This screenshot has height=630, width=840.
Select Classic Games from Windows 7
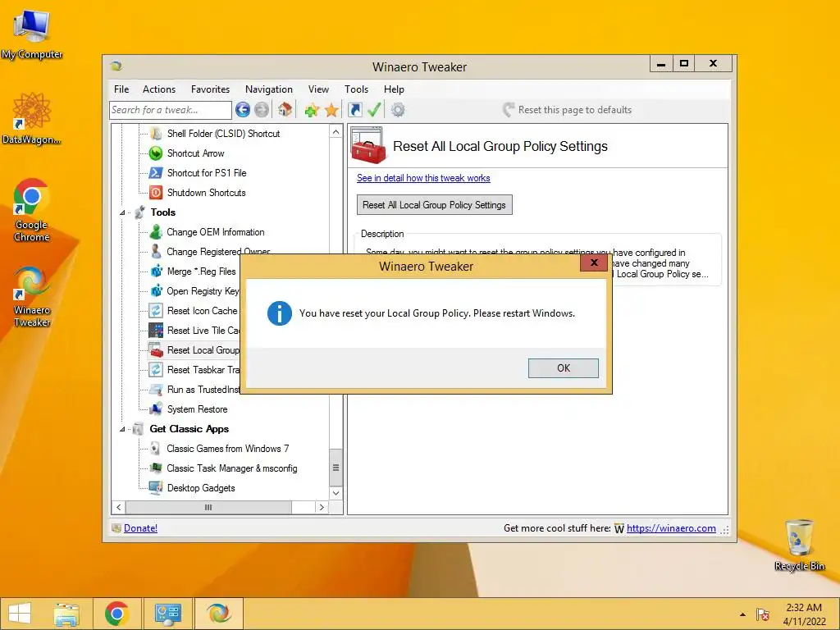click(228, 449)
